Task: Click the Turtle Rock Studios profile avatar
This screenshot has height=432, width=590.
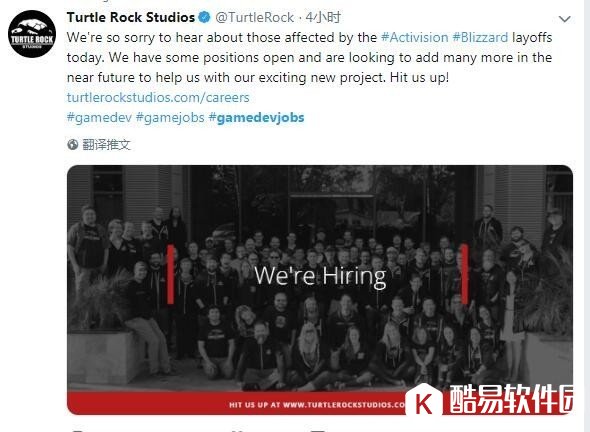Action: tap(32, 34)
